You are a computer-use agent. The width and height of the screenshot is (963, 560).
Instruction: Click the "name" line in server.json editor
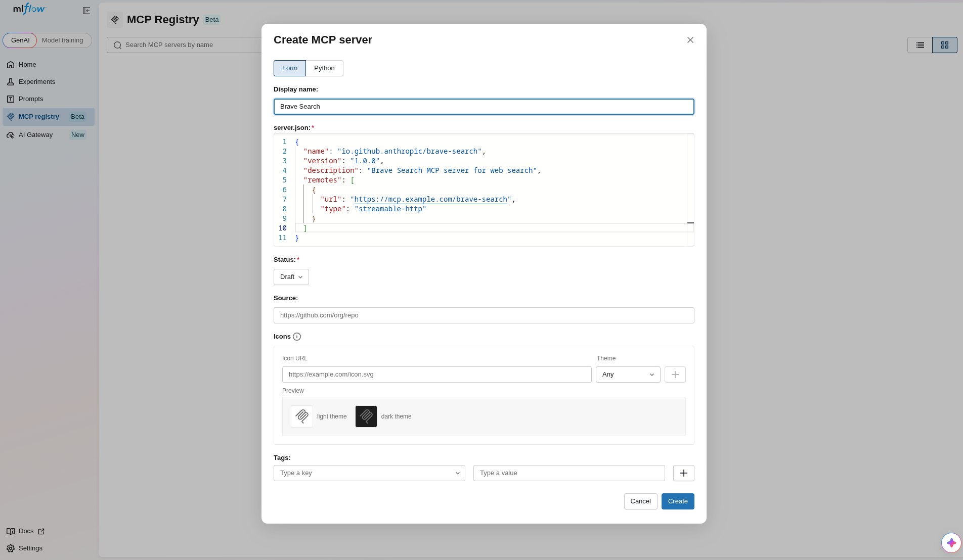(x=395, y=152)
